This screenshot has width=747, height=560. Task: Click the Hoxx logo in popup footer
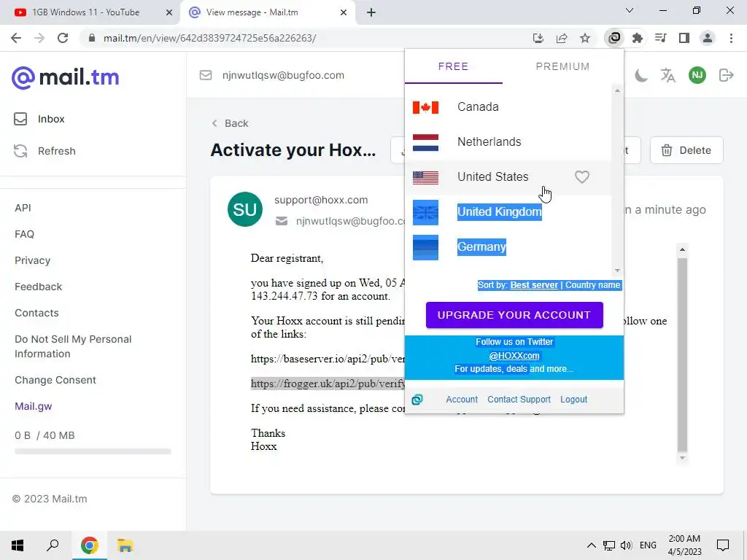[x=417, y=399]
